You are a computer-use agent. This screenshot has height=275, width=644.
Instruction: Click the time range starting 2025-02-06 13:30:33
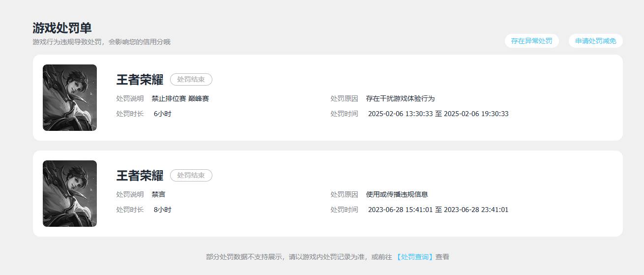(x=439, y=114)
